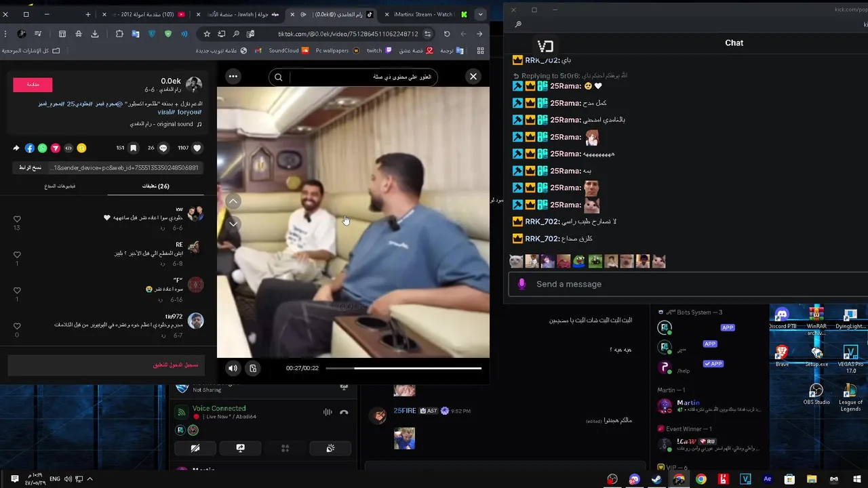Open the browser apps grid shortcut
This screenshot has height=488, width=868.
480,51
